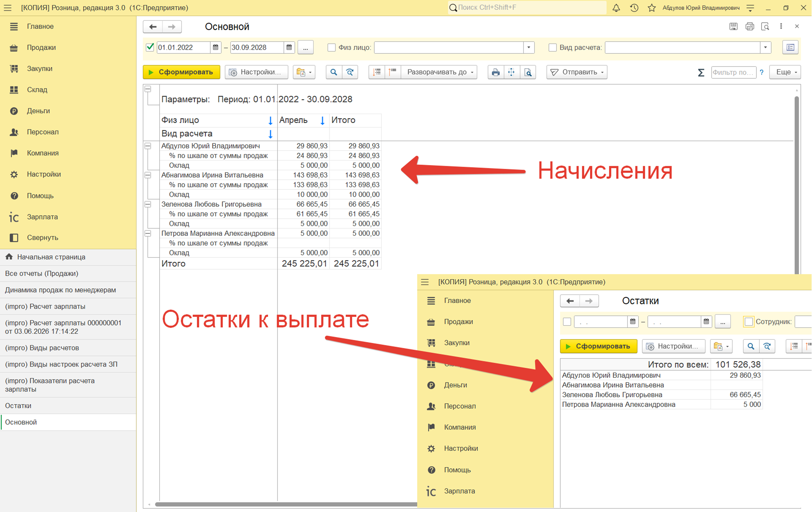This screenshot has height=512, width=812.
Task: Click the find magnifier icon in toolbar
Action: point(334,72)
